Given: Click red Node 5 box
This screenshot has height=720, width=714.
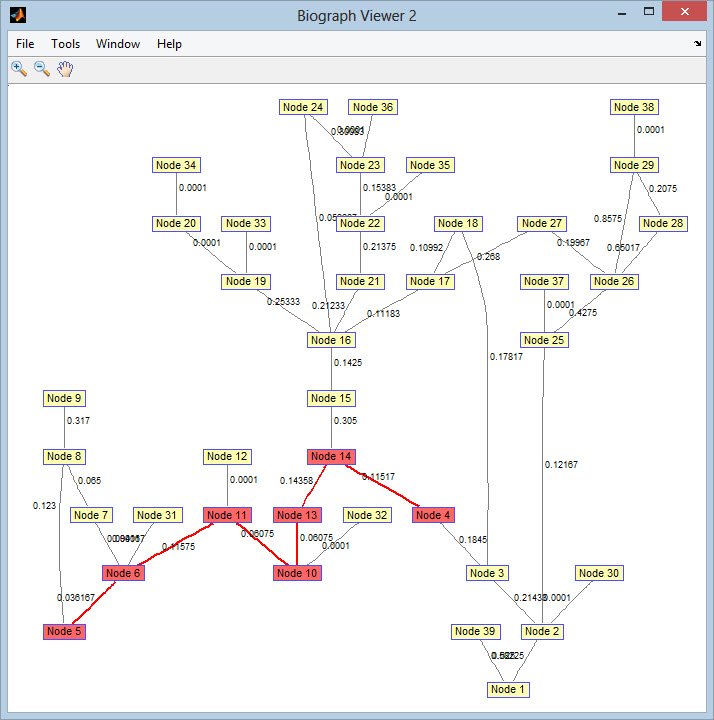Looking at the screenshot, I should click(65, 632).
